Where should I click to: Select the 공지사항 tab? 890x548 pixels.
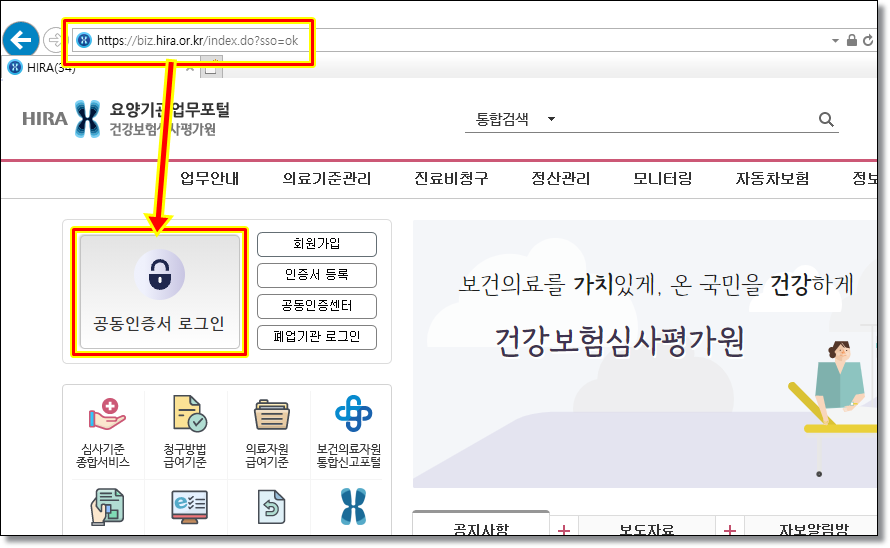[481, 525]
